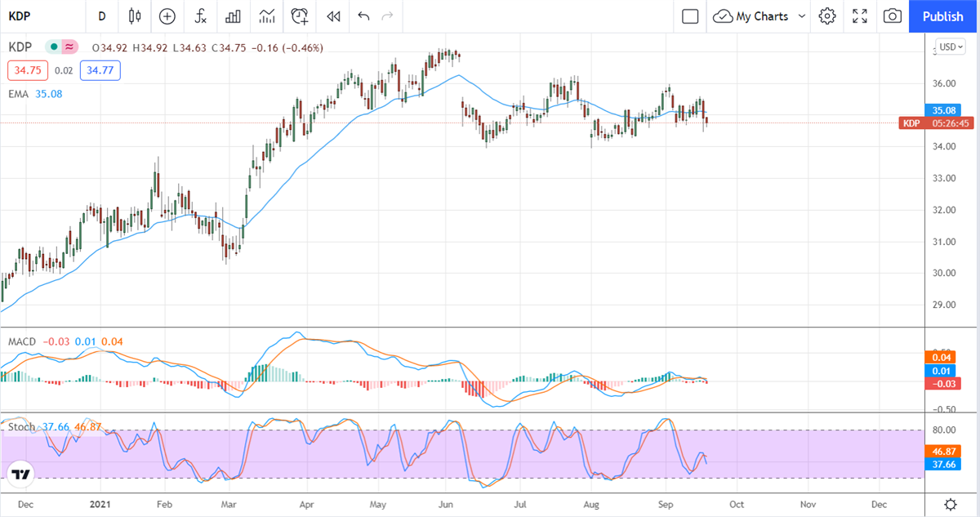Open the Indicators fx menu

pyautogui.click(x=200, y=16)
